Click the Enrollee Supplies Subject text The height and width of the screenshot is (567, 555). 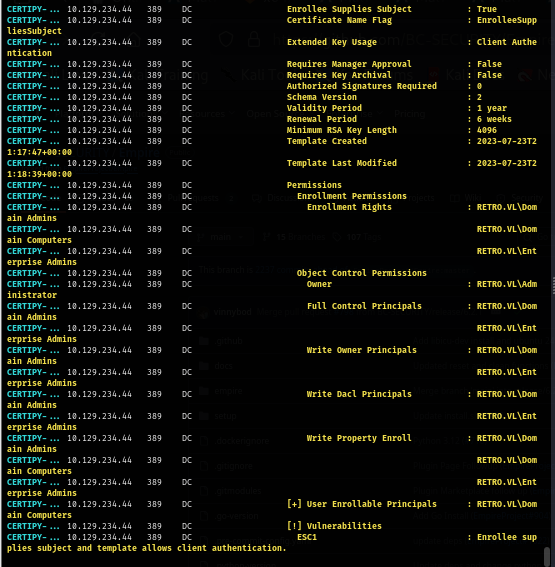coord(349,9)
